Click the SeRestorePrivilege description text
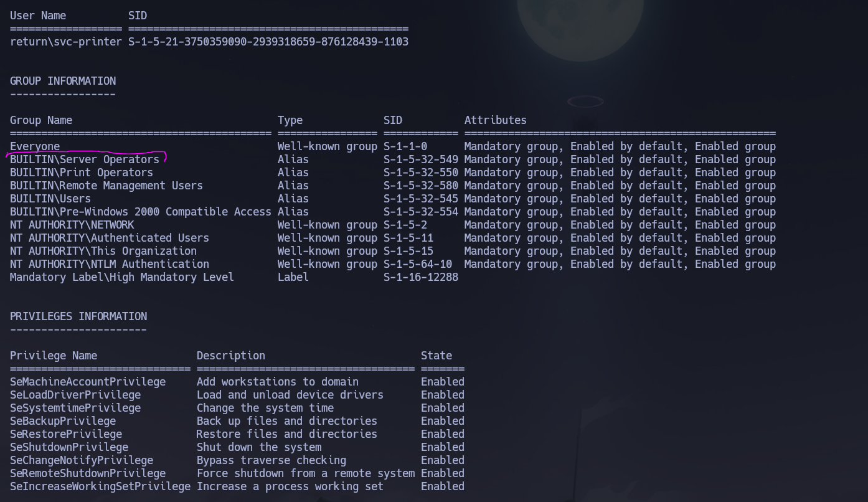 286,434
